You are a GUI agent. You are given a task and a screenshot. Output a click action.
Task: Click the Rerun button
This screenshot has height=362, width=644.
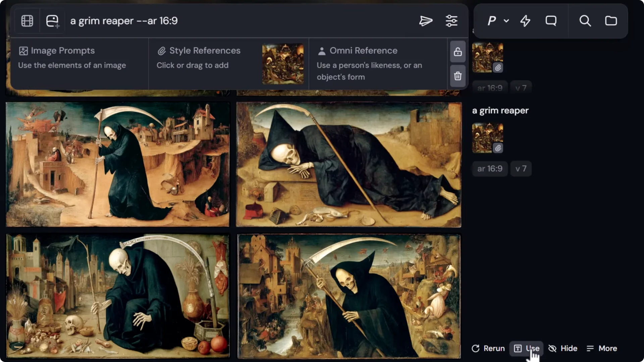pos(488,348)
